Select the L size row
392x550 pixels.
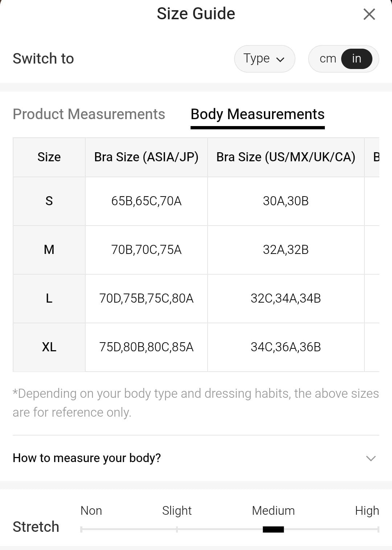(x=49, y=298)
